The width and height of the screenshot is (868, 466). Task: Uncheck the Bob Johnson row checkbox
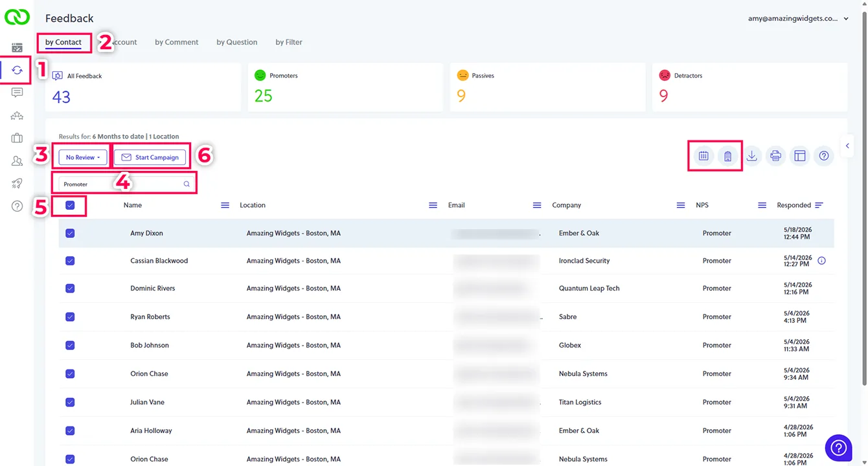coord(70,346)
